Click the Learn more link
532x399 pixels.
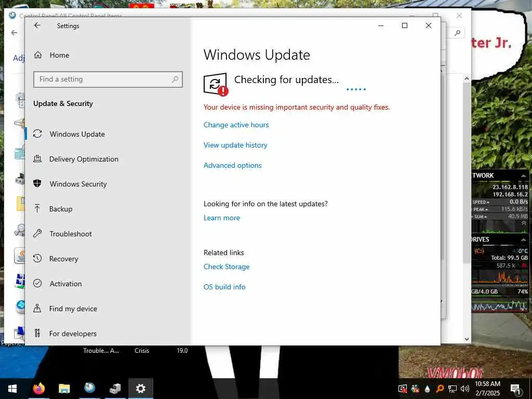click(221, 218)
